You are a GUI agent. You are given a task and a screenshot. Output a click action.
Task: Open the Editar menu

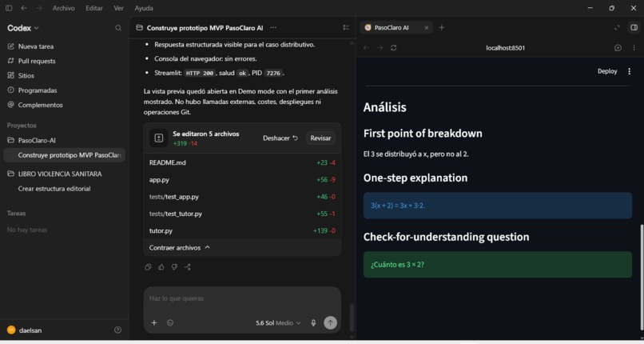click(x=94, y=8)
